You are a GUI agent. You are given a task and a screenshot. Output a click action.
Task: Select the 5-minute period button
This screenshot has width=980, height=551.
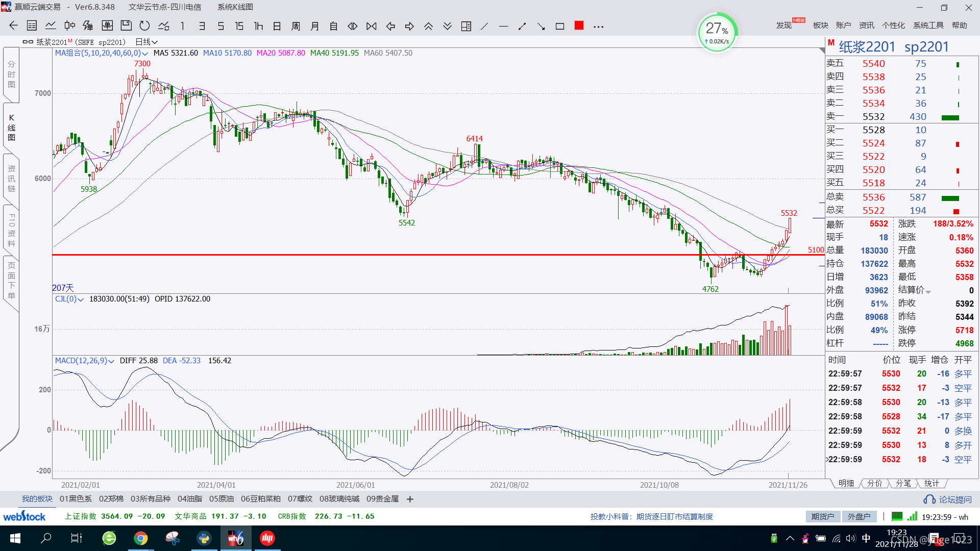(220, 26)
